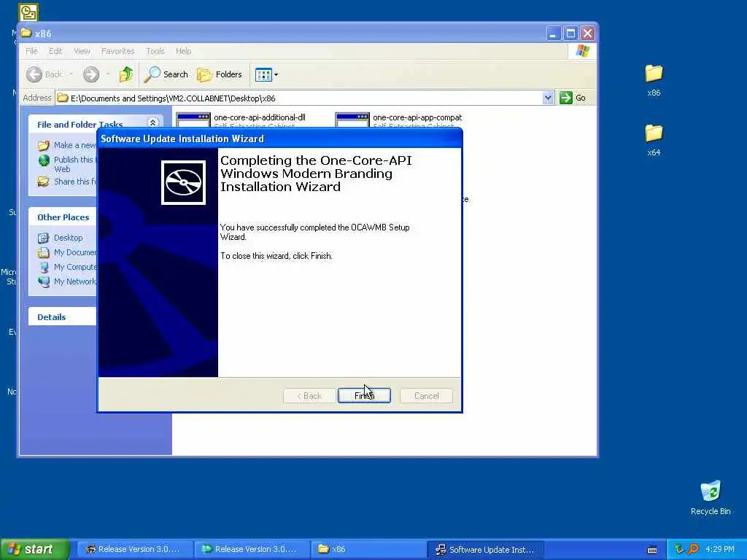Click the Finish button in the wizard

[364, 395]
